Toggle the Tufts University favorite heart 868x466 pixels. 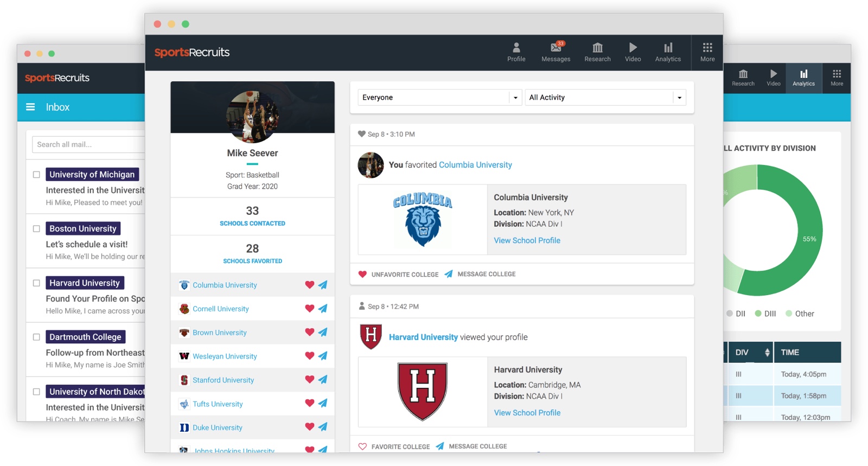coord(309,404)
